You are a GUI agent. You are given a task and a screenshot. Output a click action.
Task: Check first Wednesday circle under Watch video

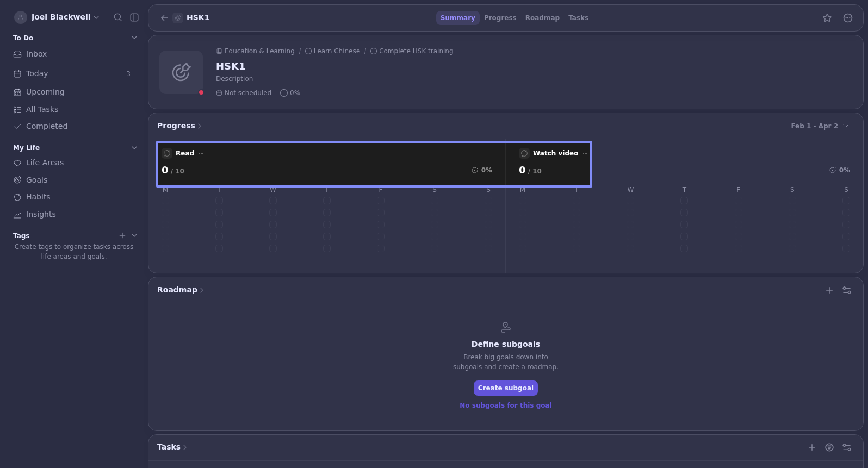click(630, 201)
